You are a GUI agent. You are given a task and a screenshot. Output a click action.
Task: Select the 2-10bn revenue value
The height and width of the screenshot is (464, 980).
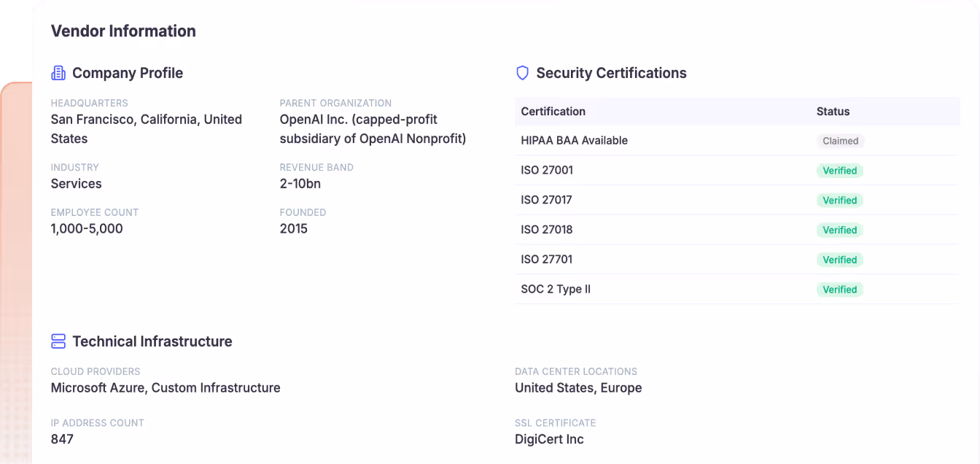300,184
